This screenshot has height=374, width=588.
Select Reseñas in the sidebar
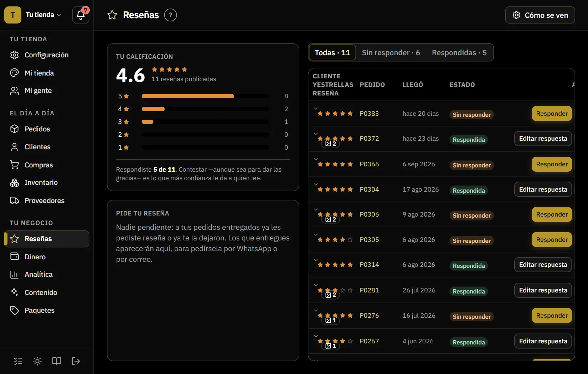47,239
